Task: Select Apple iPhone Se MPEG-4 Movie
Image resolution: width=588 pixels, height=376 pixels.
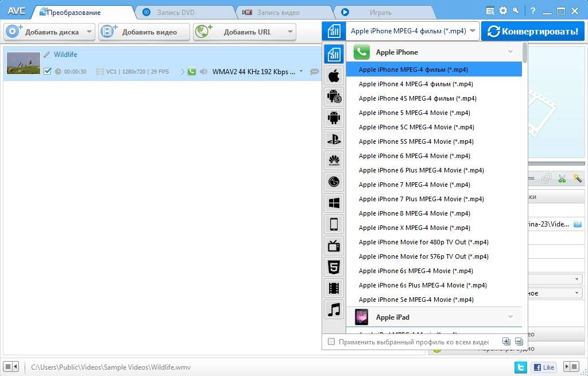Action: point(434,300)
